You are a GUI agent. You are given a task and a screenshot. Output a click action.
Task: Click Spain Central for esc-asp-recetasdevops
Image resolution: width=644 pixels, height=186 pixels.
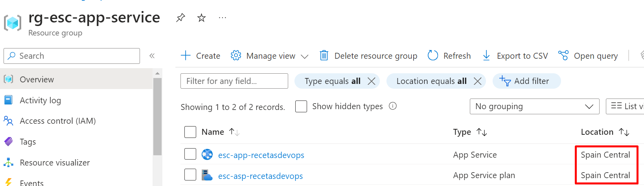(x=605, y=175)
